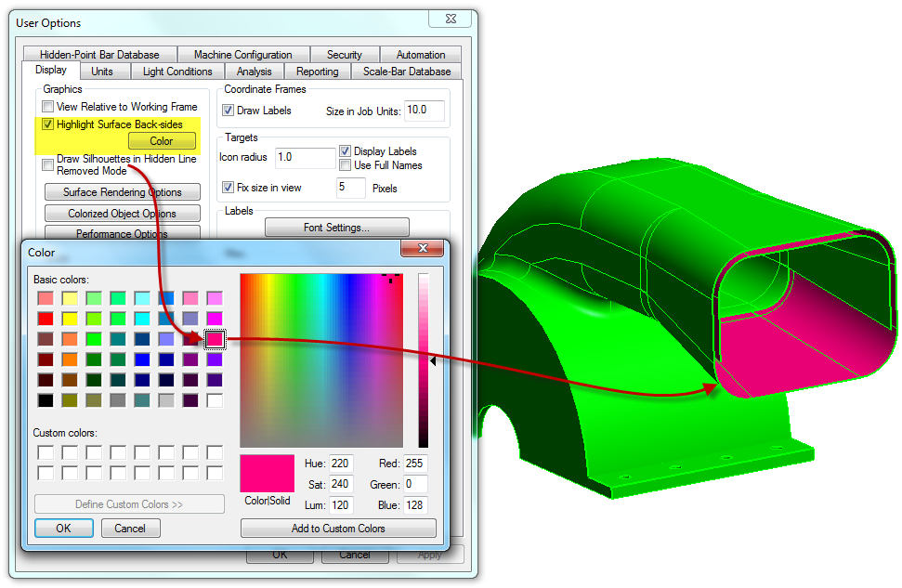Select the Units tab

tap(102, 72)
